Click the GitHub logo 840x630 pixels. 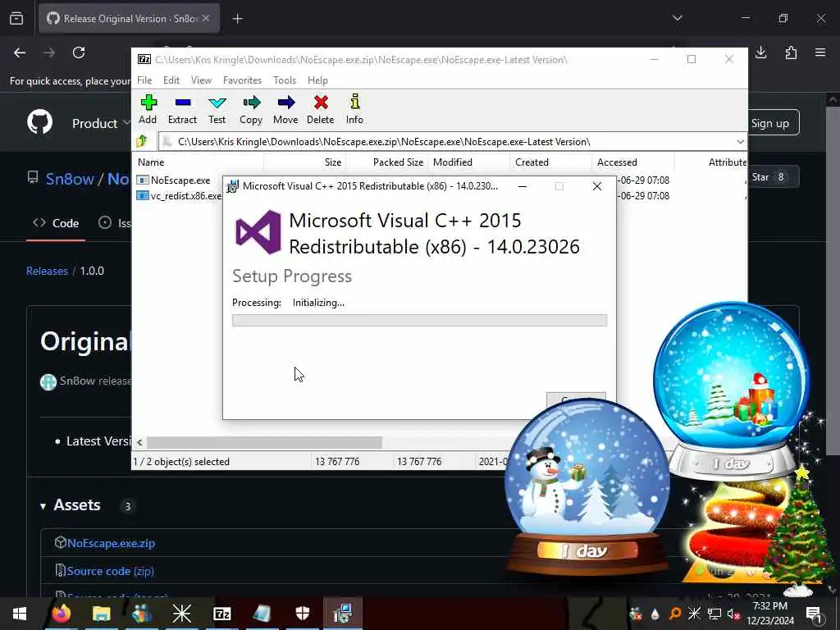(x=40, y=123)
